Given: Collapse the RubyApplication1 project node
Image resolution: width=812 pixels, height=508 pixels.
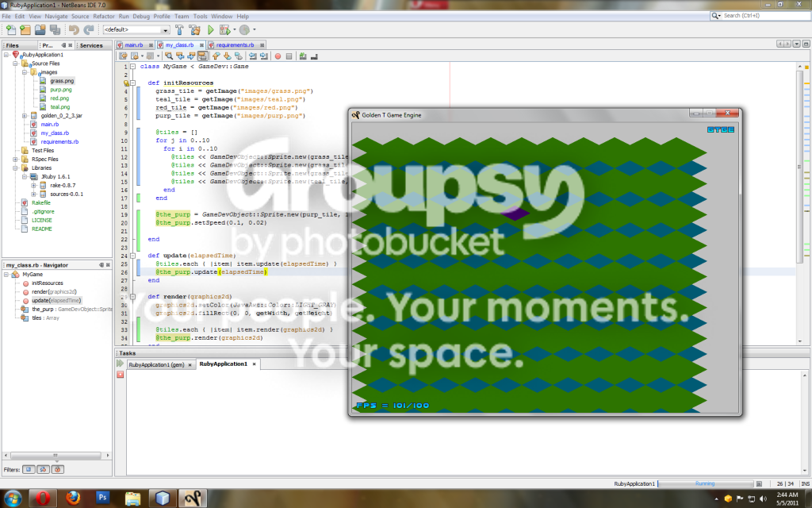Looking at the screenshot, I should (x=6, y=55).
